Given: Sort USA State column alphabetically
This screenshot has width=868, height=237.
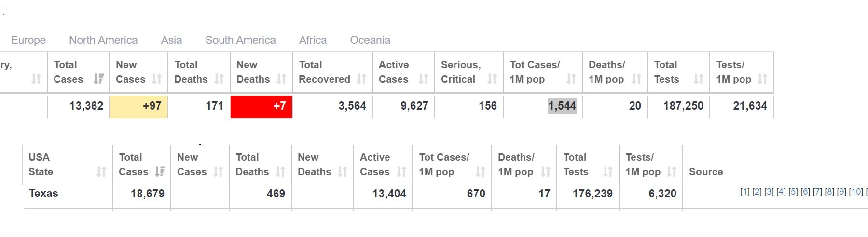Looking at the screenshot, I should click(x=68, y=165).
